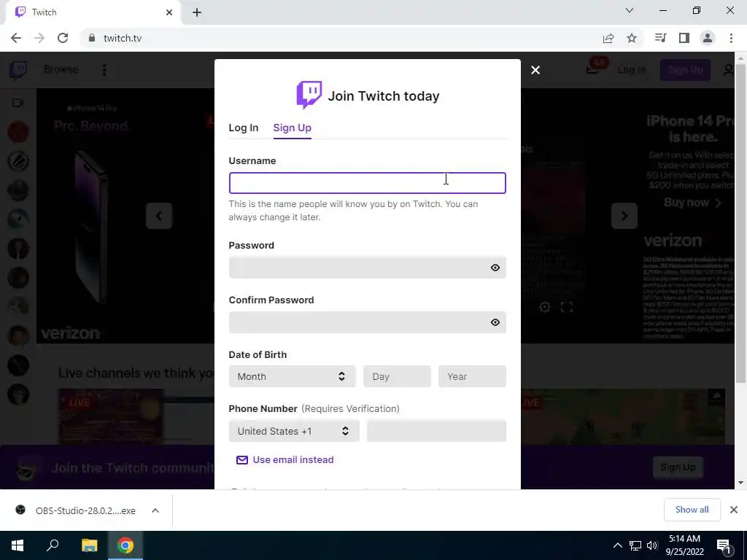The height and width of the screenshot is (560, 747).
Task: Open the Windows Start menu
Action: pyautogui.click(x=18, y=545)
